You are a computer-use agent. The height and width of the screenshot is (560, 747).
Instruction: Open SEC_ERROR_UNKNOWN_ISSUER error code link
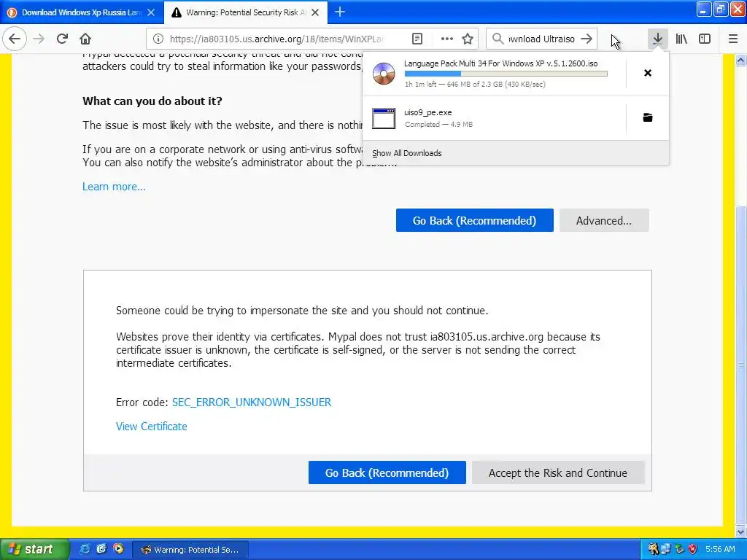tap(252, 402)
